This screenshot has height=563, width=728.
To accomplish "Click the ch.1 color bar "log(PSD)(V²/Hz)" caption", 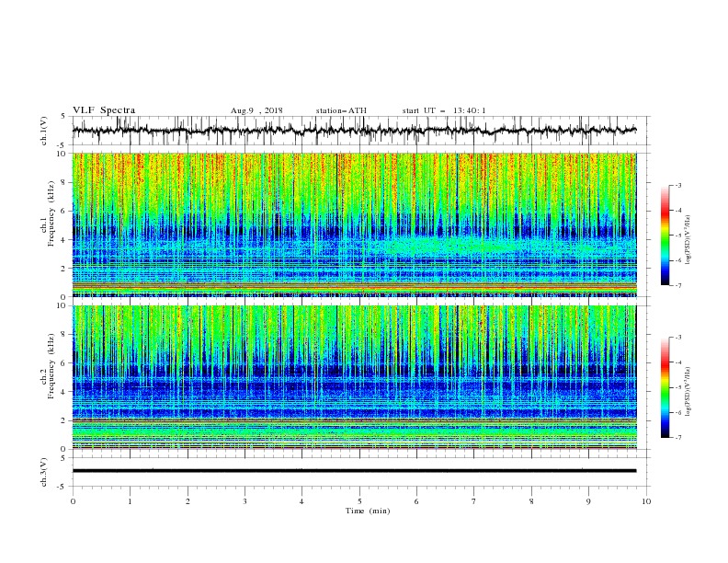I will coord(688,240).
